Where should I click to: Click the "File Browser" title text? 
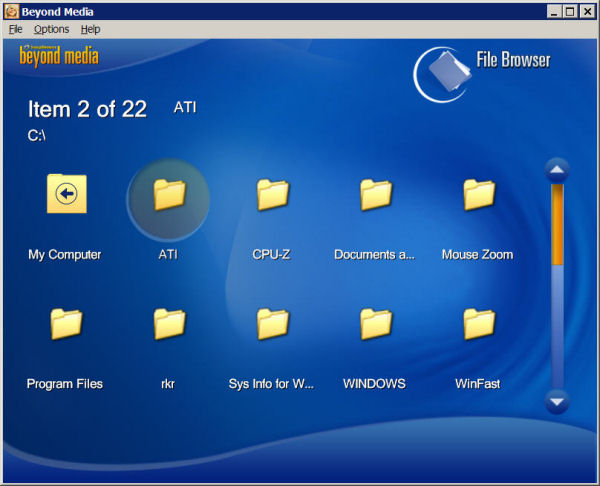coord(514,60)
